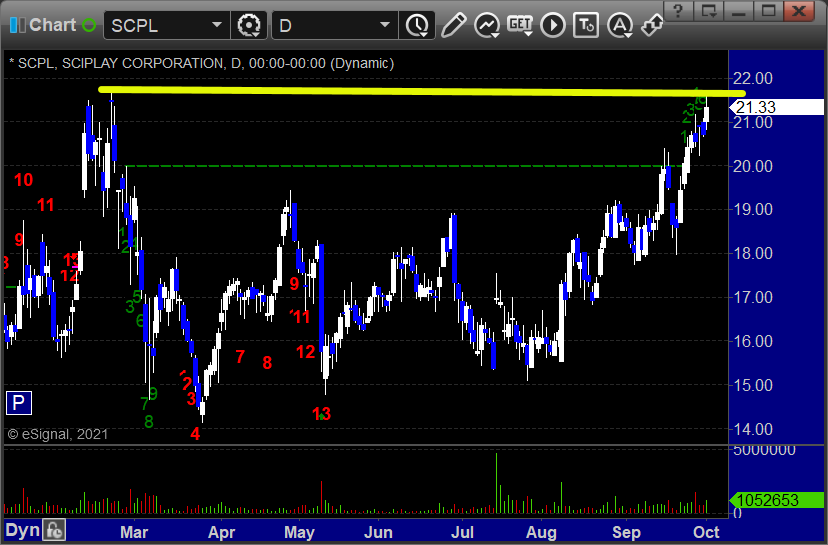828x545 pixels.
Task: Click the Oct label on time axis
Action: (x=706, y=532)
